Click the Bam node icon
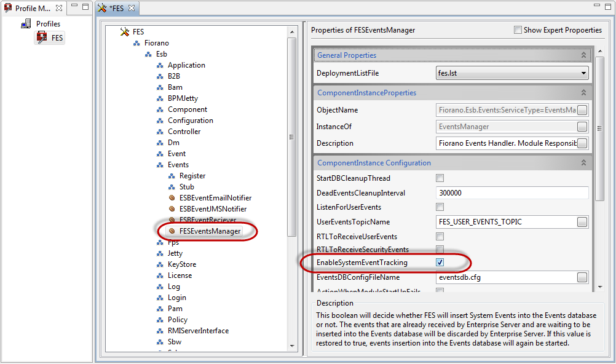Image resolution: width=616 pixels, height=364 pixels. (x=160, y=87)
